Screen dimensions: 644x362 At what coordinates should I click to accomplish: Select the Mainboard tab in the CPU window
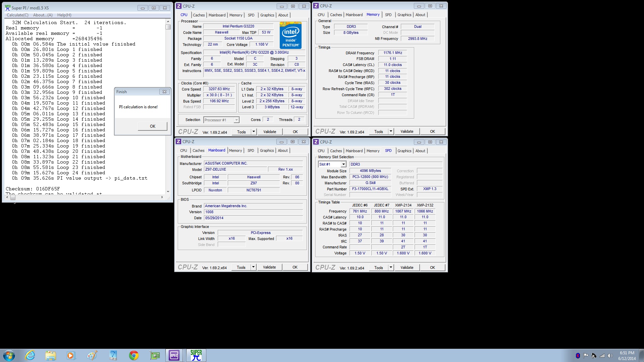[217, 15]
